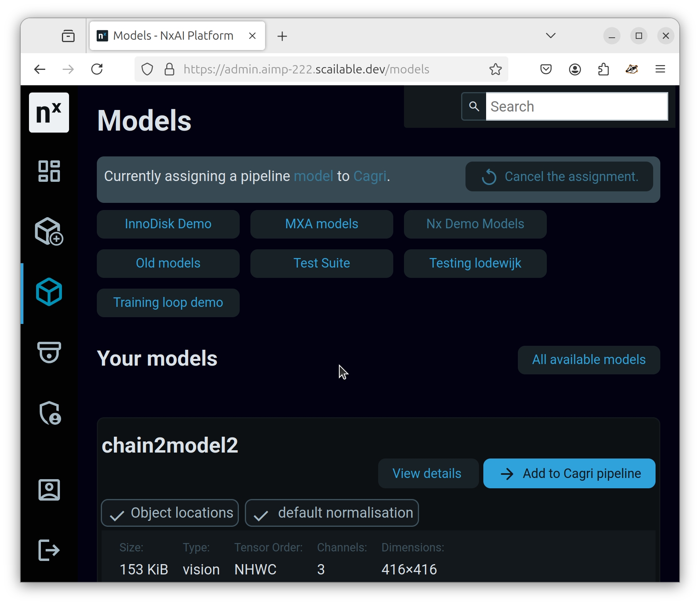Click the add model cube-plus sidebar icon
The width and height of the screenshot is (700, 605).
pyautogui.click(x=49, y=231)
